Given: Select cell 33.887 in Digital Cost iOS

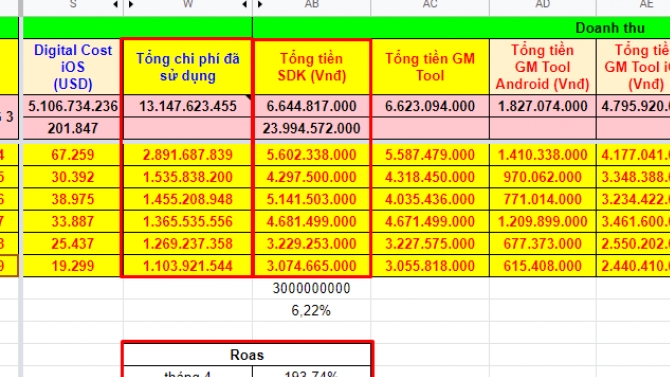Looking at the screenshot, I should pos(73,221).
